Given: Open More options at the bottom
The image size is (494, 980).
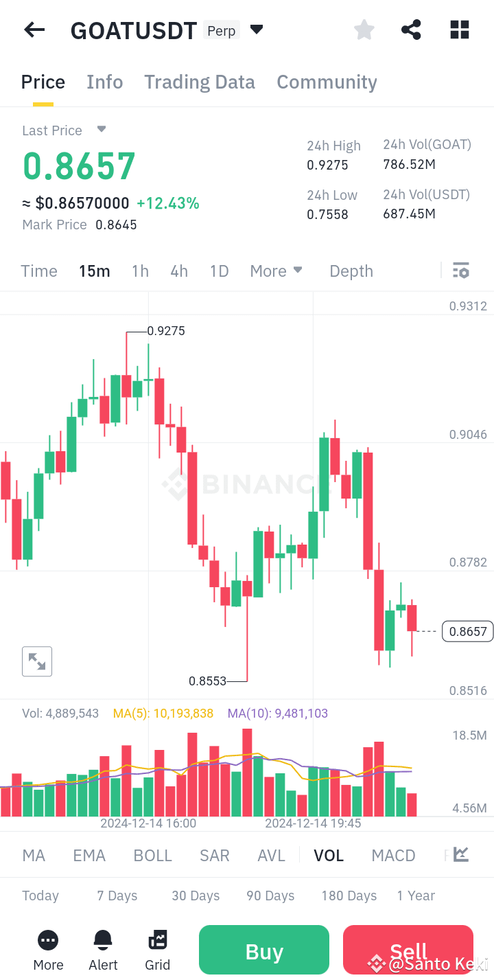Looking at the screenshot, I should (x=47, y=950).
